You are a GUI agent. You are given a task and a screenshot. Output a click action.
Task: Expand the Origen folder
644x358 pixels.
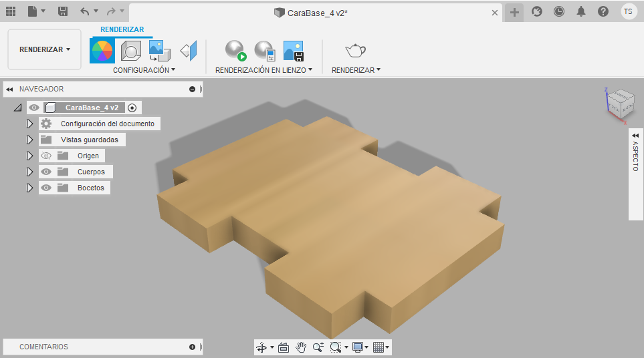[x=29, y=156]
